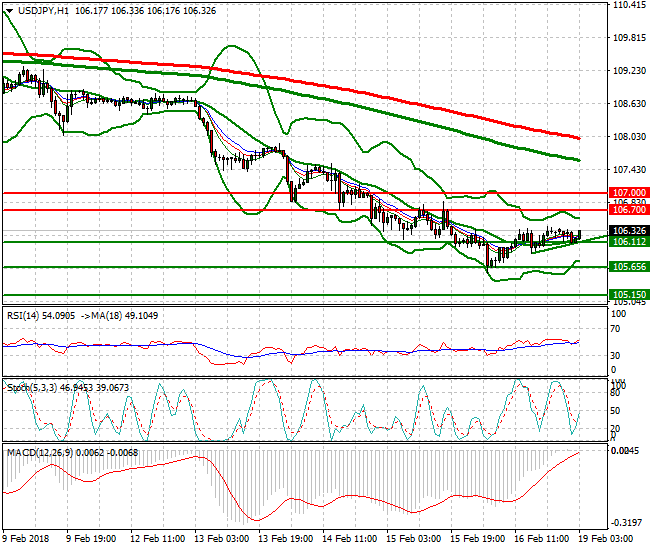
Task: Click the 109.230 value on price scale
Action: click(x=629, y=71)
